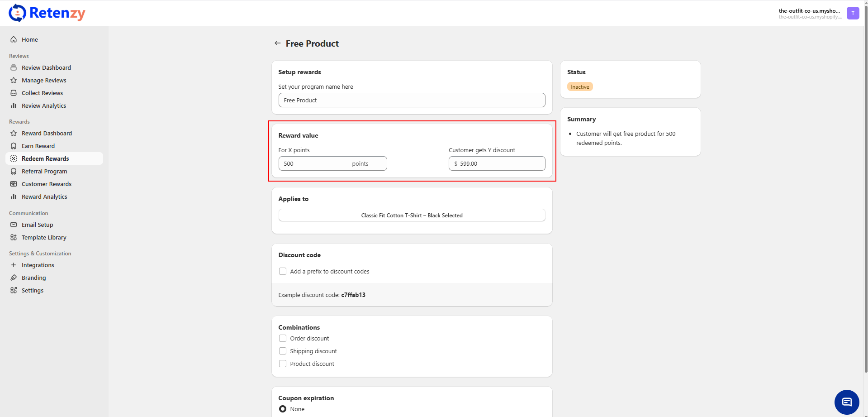Screen dimensions: 868x417
Task: Open the user avatar in top-right
Action: (853, 13)
